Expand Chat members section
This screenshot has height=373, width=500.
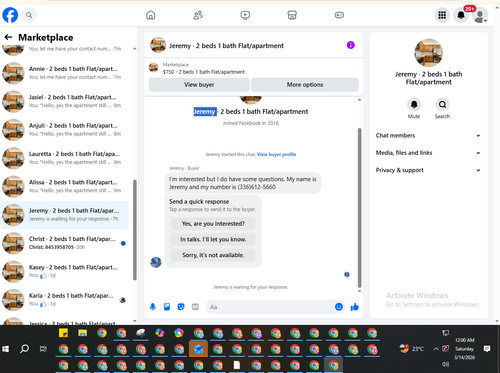coord(428,135)
